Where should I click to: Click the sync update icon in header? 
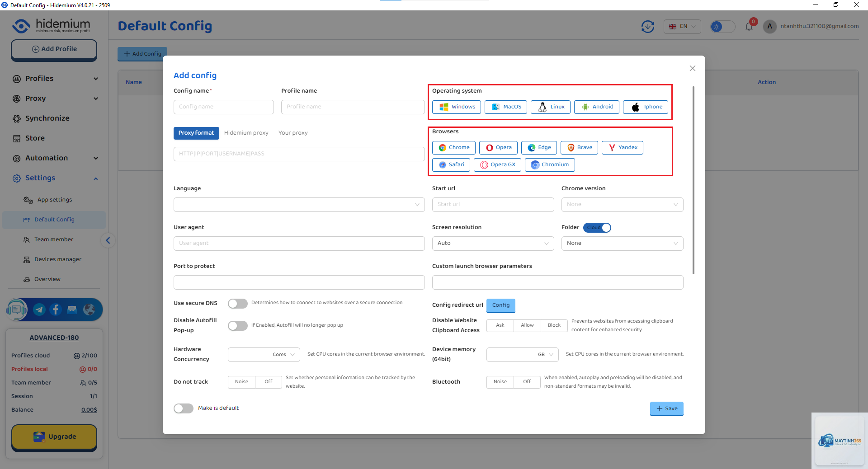(648, 27)
